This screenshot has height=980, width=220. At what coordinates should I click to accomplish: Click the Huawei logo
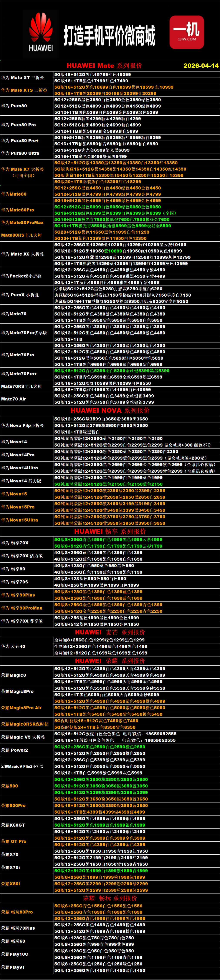click(41, 32)
